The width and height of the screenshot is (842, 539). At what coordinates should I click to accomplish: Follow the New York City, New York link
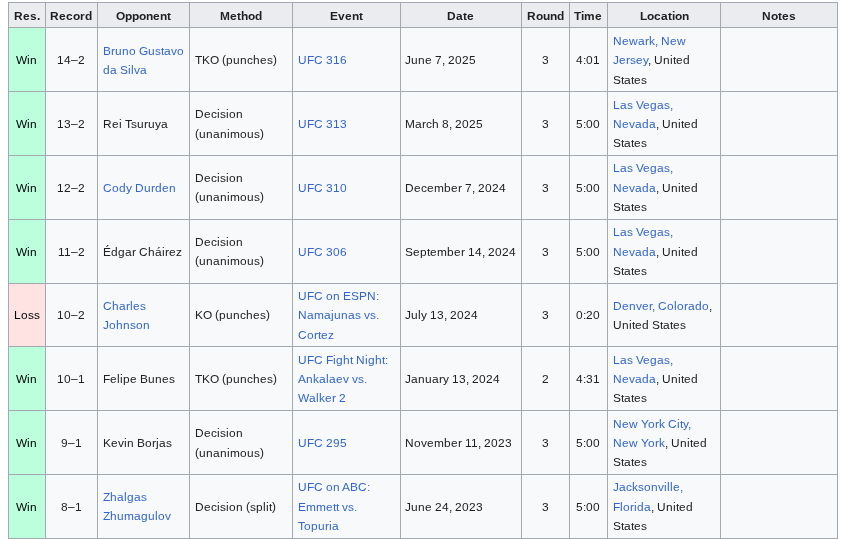(652, 433)
